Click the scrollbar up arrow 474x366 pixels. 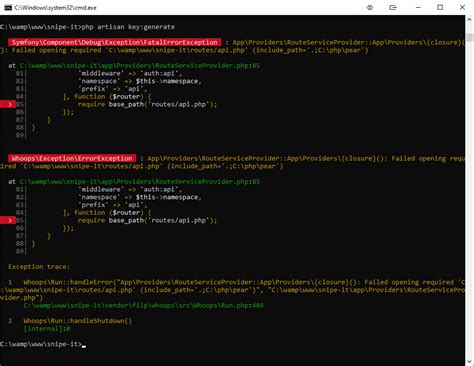pyautogui.click(x=470, y=19)
